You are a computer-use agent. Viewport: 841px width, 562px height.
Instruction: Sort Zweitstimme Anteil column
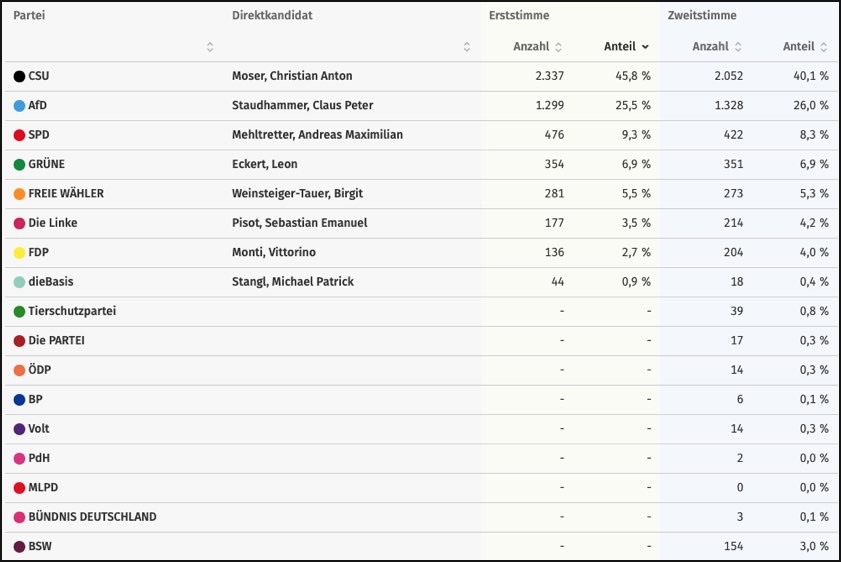824,47
